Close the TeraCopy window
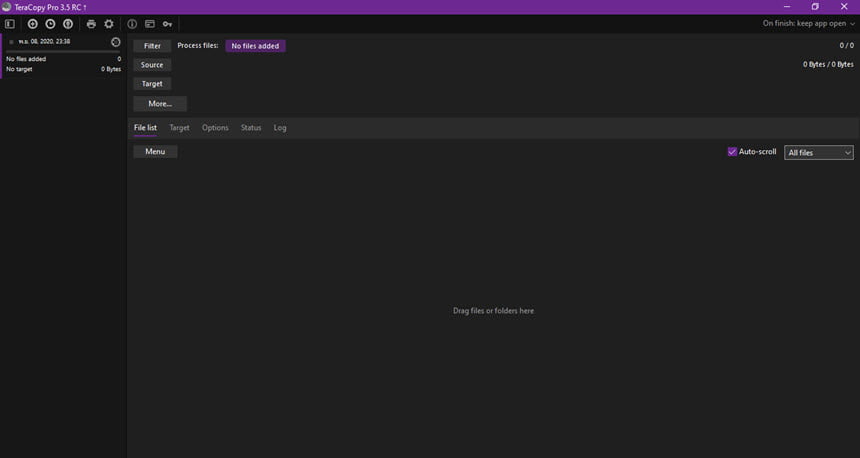 [844, 7]
